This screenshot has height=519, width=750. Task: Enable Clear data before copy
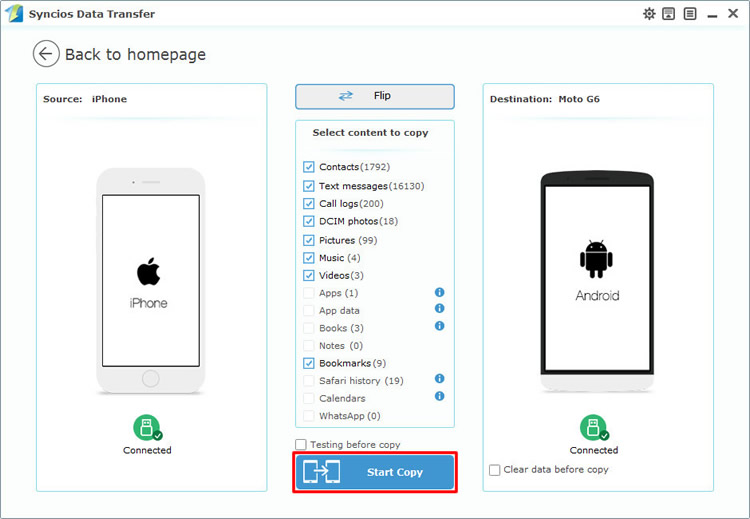point(495,470)
